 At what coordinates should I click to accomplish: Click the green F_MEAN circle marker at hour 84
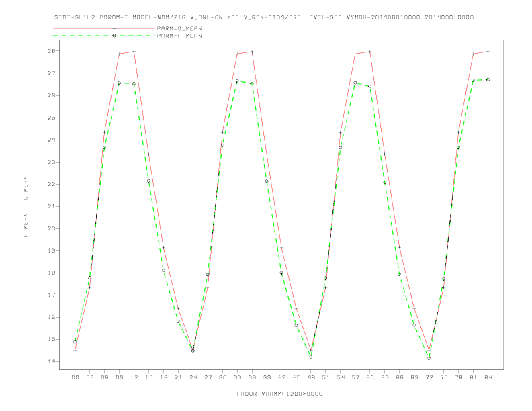(x=488, y=79)
